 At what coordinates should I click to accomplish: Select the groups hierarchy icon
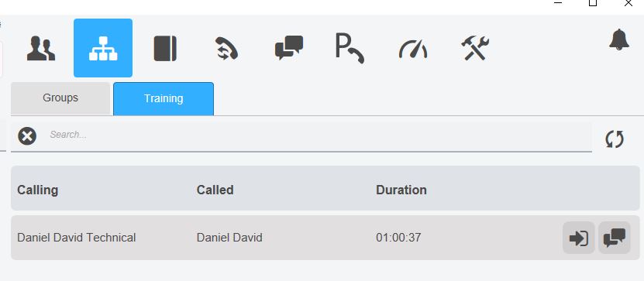[103, 48]
